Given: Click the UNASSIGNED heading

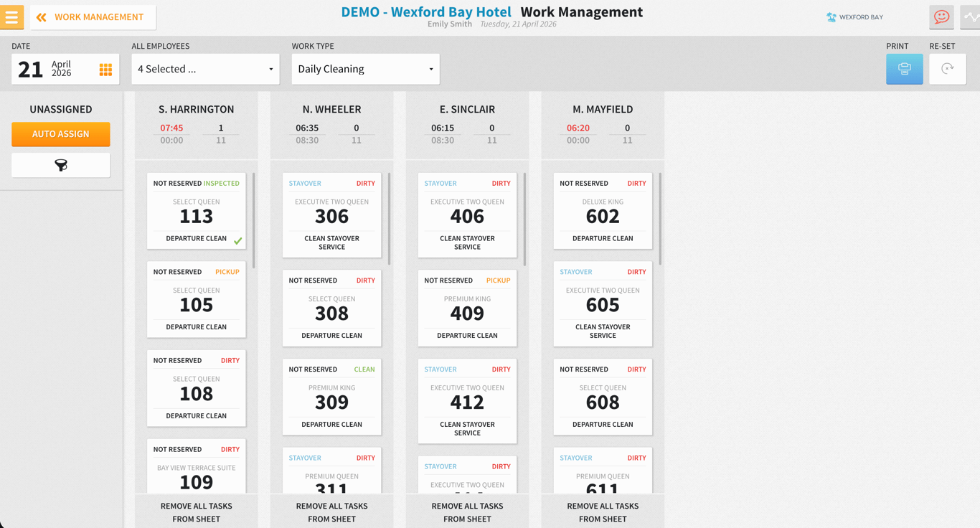Looking at the screenshot, I should pyautogui.click(x=61, y=109).
